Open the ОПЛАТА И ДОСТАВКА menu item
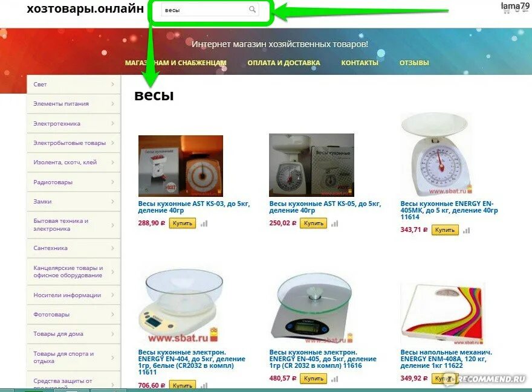The height and width of the screenshot is (392, 532). click(284, 63)
